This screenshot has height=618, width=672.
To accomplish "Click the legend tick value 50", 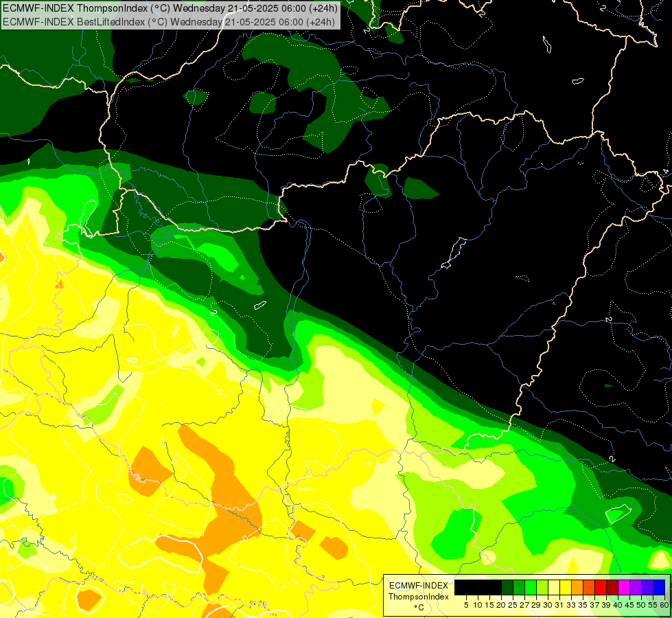I will (x=641, y=605).
